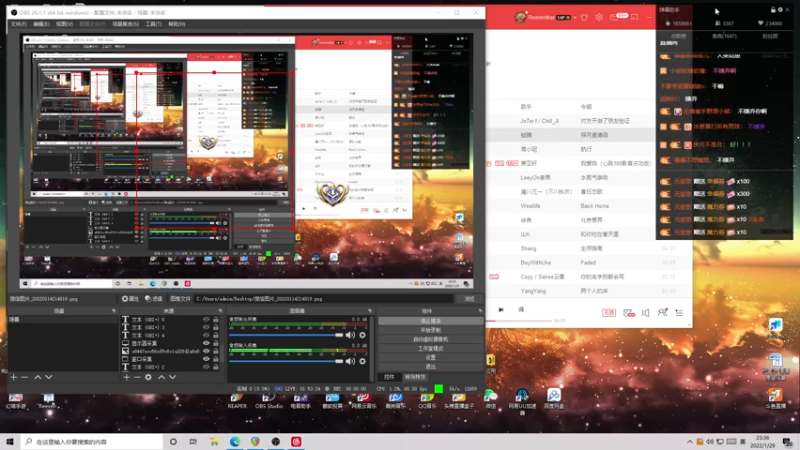Image resolution: width=800 pixels, height=450 pixels.
Task: Open REAPER desktop shortcut
Action: (237, 401)
